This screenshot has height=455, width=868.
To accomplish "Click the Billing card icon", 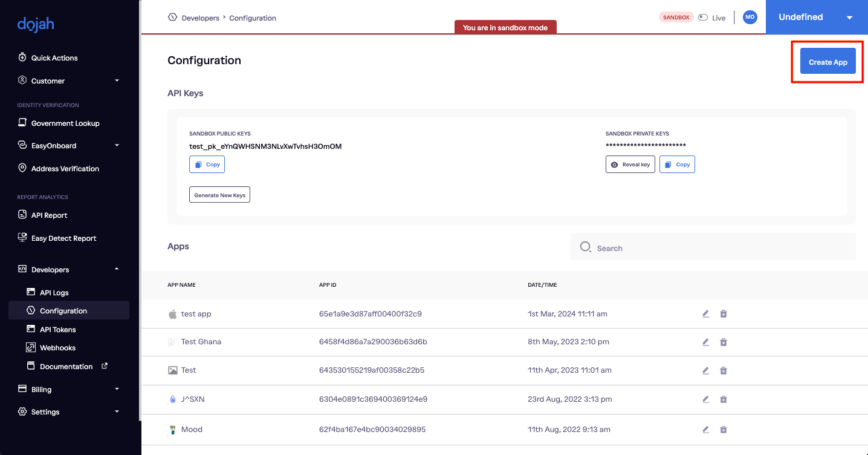I will tap(22, 389).
